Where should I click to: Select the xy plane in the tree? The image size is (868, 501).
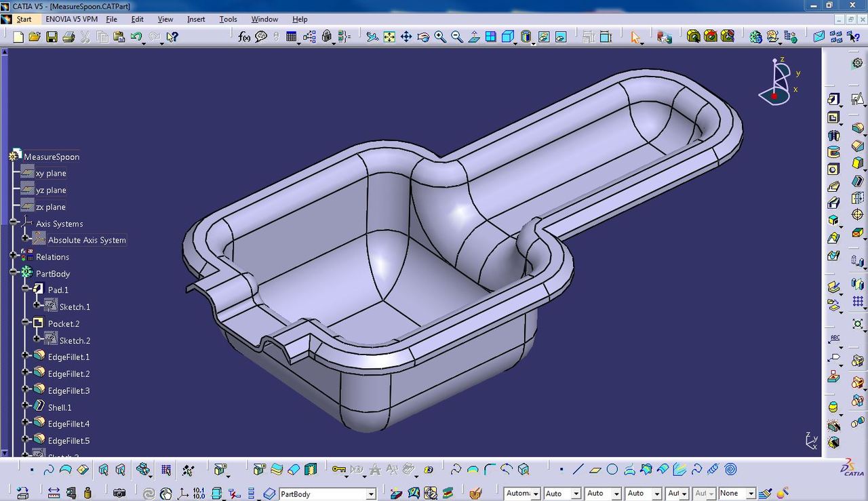click(51, 174)
